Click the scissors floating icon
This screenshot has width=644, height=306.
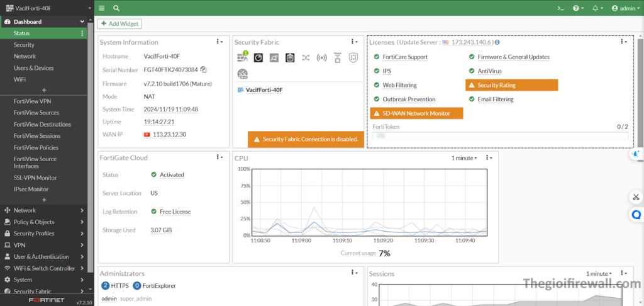tap(636, 197)
